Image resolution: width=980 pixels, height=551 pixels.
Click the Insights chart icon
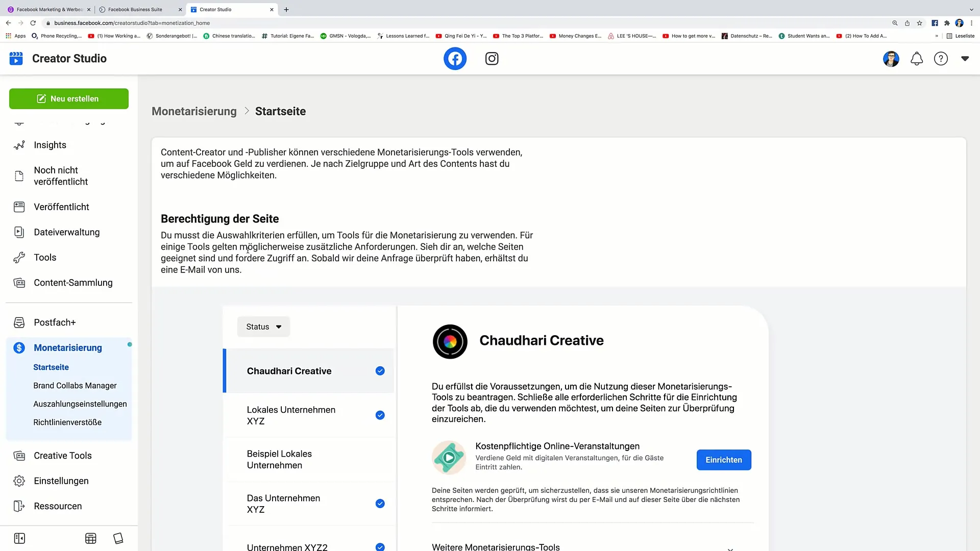(19, 145)
